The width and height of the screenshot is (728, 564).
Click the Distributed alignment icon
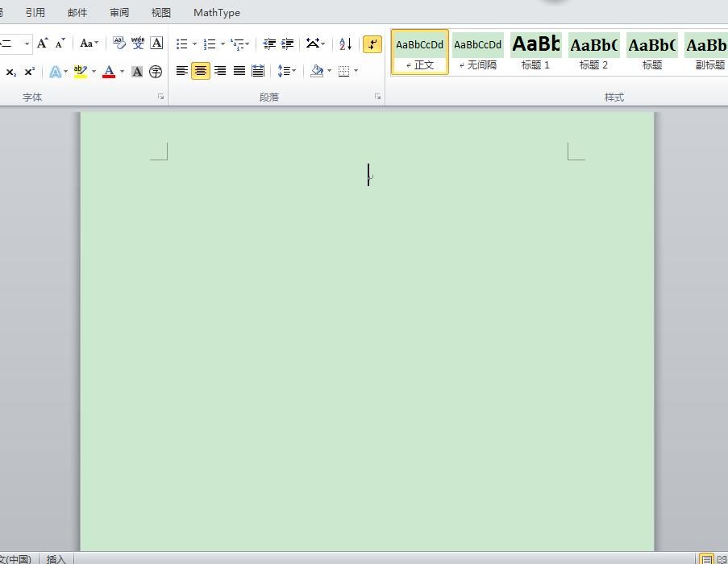[258, 71]
